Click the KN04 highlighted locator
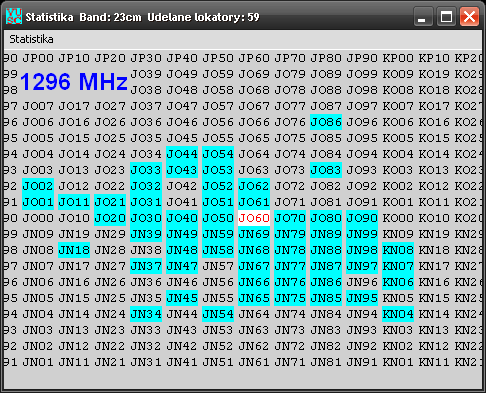The height and width of the screenshot is (393, 486). 398,314
